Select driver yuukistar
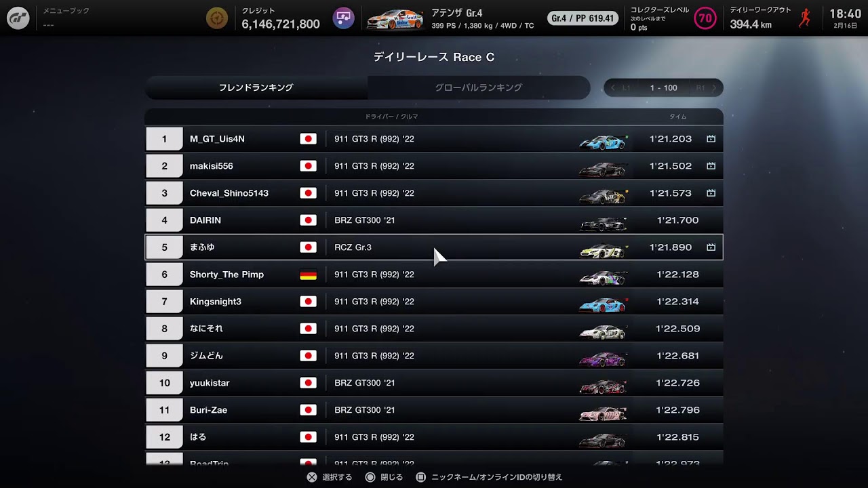868x488 pixels. point(210,383)
